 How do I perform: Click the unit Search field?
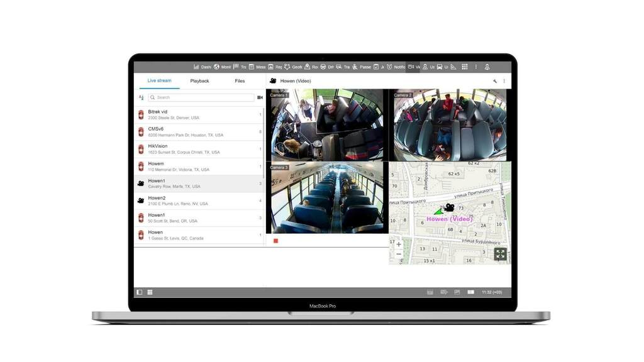201,97
